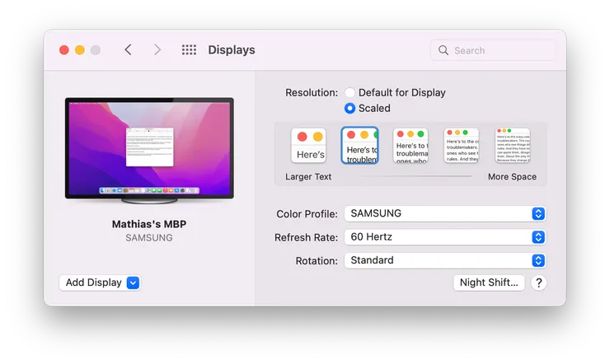Click the Displays window title
This screenshot has width=610, height=364.
pos(232,49)
